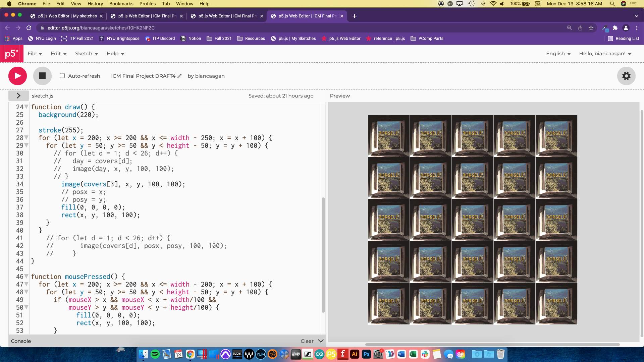This screenshot has height=362, width=644.
Task: Collapse the Console with chevron
Action: click(321, 341)
